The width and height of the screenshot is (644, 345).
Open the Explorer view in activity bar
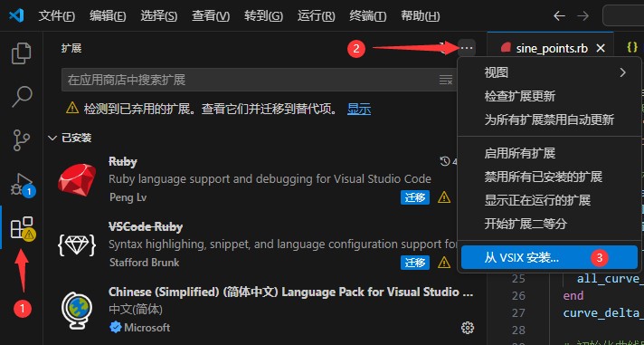(22, 53)
